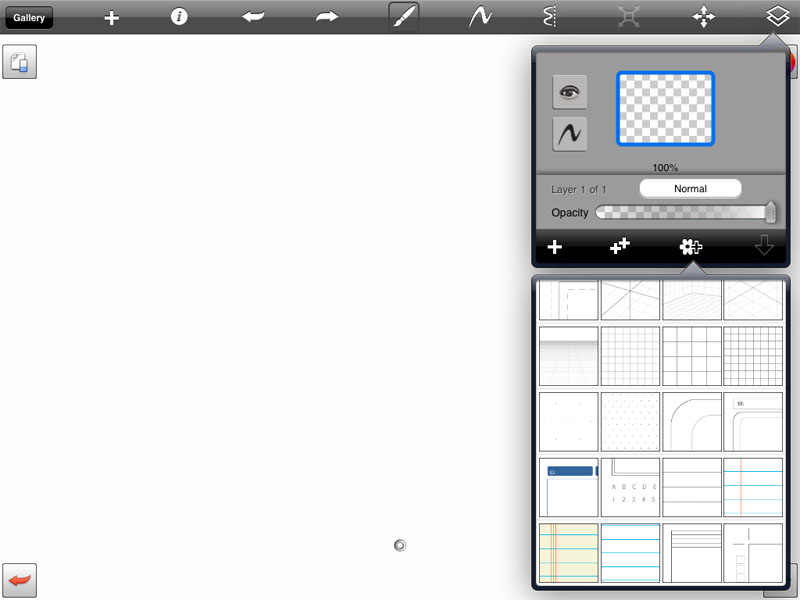Adjust the layer Opacity slider
This screenshot has height=600, width=800.
[685, 212]
